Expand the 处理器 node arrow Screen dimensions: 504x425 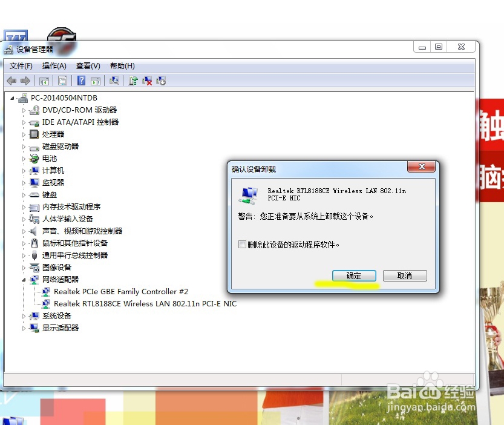[x=24, y=134]
